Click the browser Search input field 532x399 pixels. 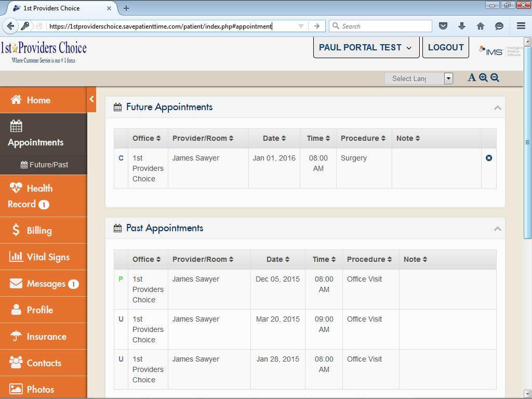coord(384,26)
